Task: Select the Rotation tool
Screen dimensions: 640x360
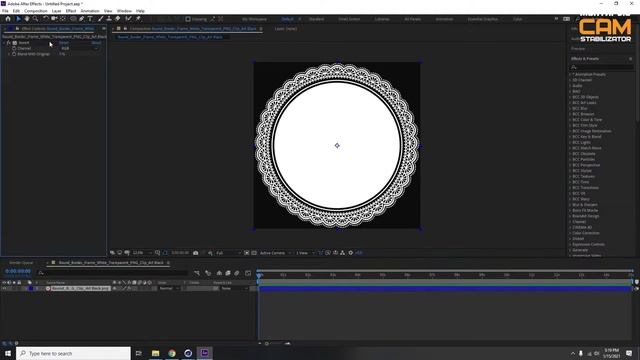Action: click(46, 19)
